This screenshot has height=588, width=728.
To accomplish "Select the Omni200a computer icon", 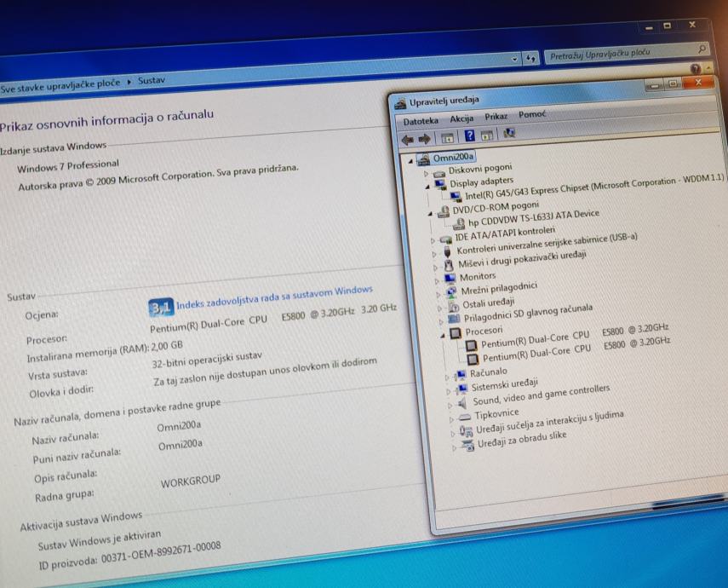I will point(423,160).
